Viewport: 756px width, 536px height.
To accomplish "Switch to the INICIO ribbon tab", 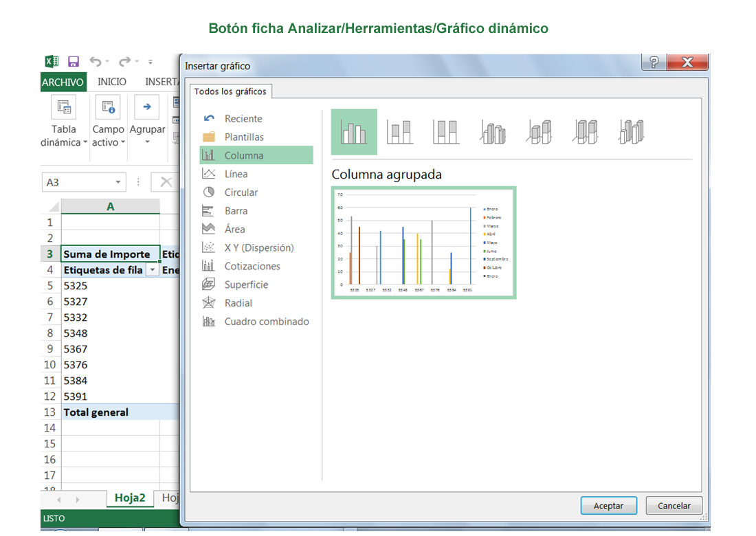I will point(112,82).
